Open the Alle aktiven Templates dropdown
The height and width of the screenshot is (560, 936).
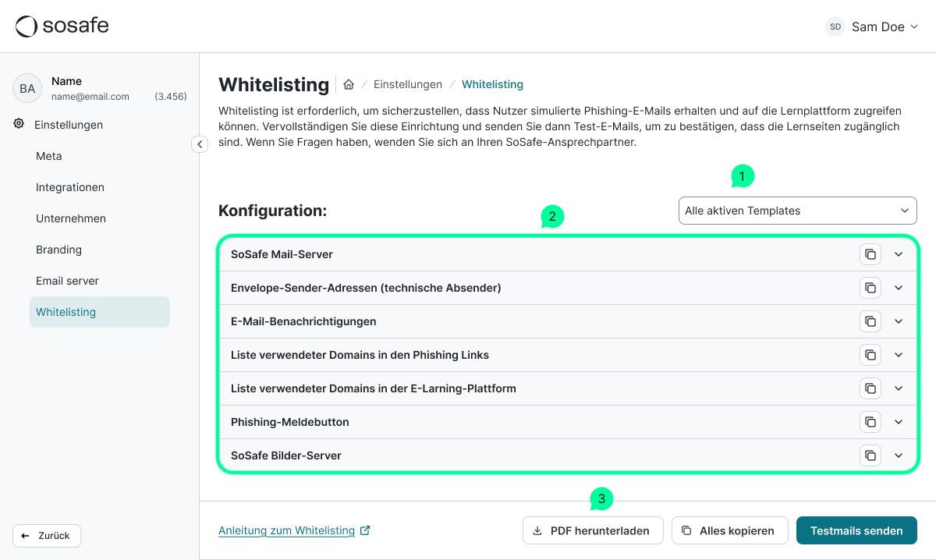pos(797,211)
